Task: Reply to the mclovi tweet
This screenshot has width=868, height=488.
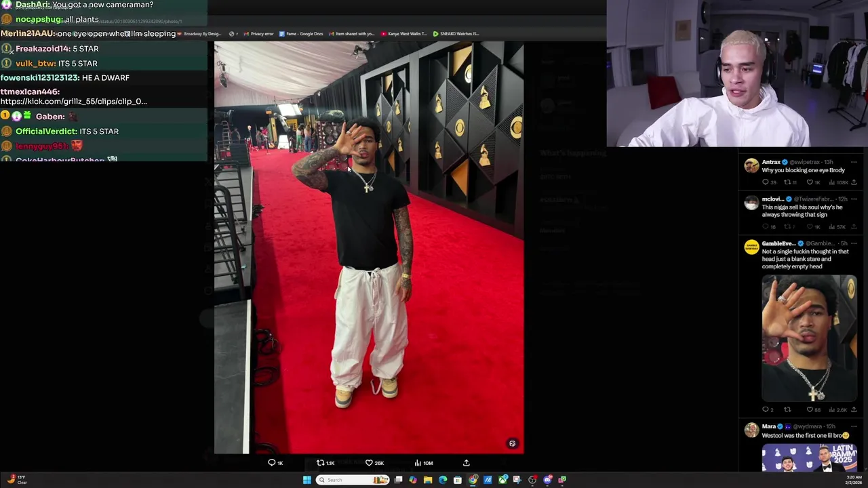Action: pos(766,226)
